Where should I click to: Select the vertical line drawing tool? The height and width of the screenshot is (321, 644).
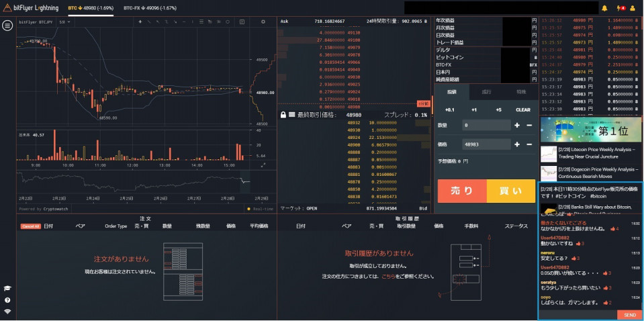point(193,21)
